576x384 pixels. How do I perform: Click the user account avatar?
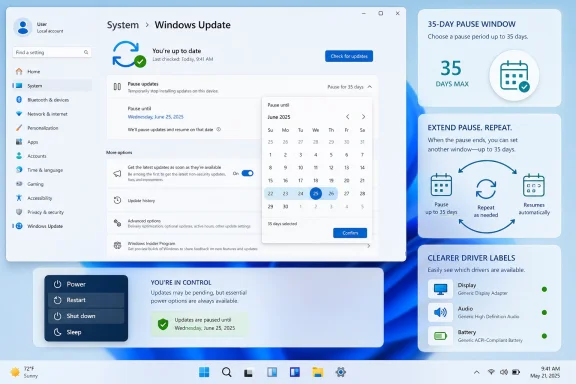coord(23,27)
